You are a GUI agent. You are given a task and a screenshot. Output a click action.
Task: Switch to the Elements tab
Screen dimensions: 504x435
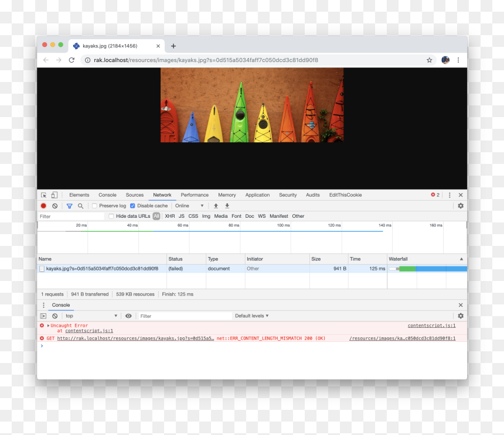pyautogui.click(x=79, y=195)
